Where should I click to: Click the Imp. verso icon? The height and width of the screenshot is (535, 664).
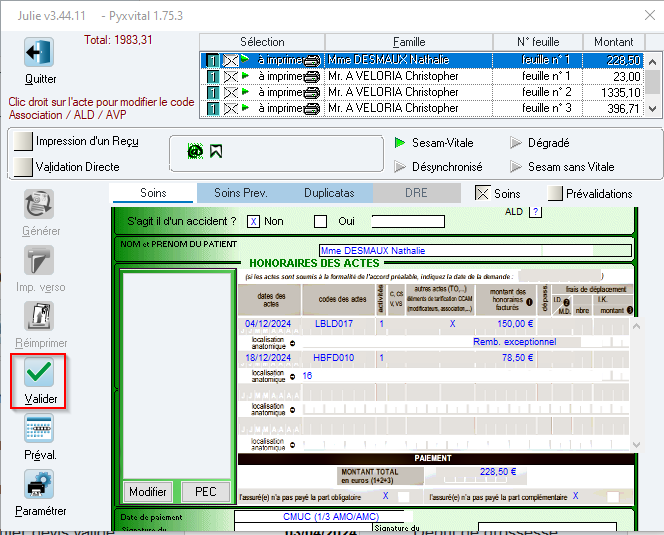click(39, 260)
